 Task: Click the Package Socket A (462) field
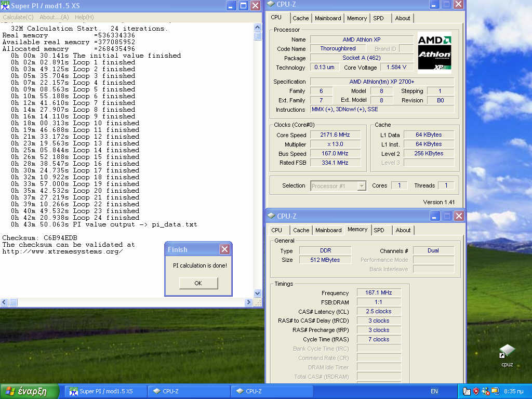click(362, 58)
